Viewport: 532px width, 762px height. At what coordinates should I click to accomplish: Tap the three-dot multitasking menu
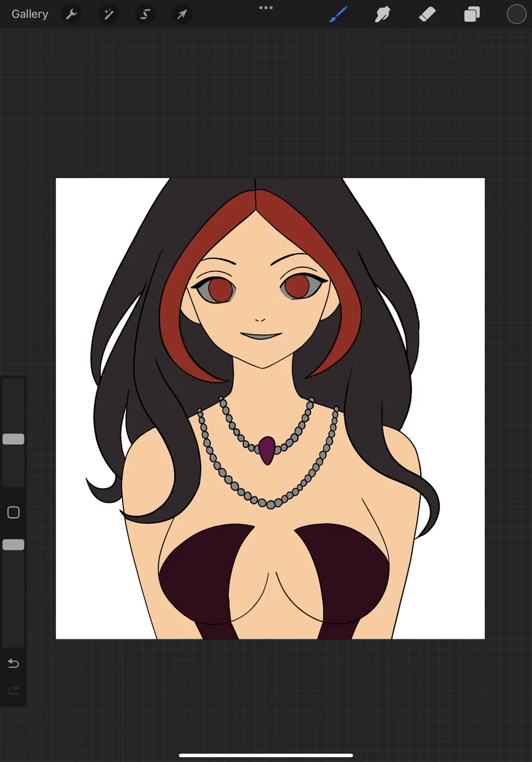(266, 8)
